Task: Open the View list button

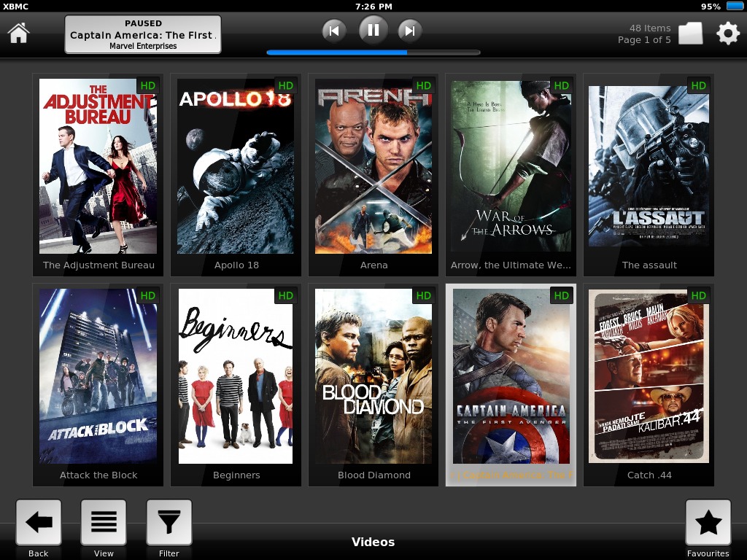Action: [x=104, y=522]
